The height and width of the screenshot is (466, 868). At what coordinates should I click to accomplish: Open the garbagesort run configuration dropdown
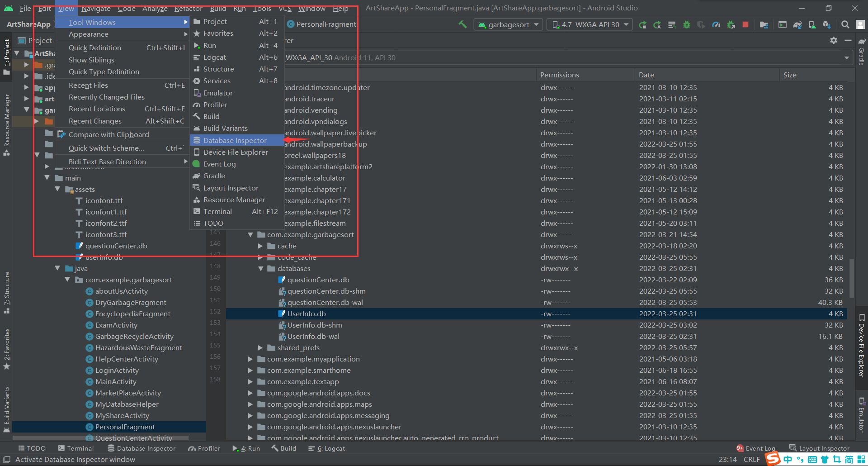tap(508, 24)
